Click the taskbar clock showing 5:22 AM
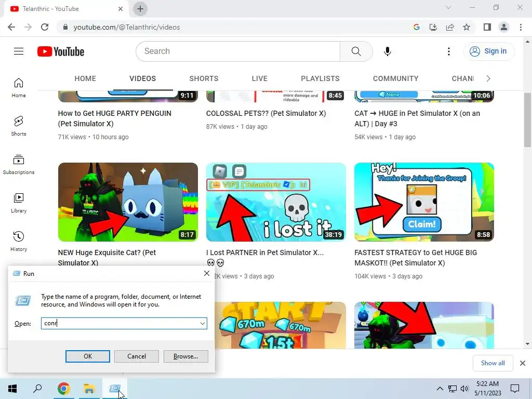This screenshot has width=532, height=399. click(x=487, y=389)
